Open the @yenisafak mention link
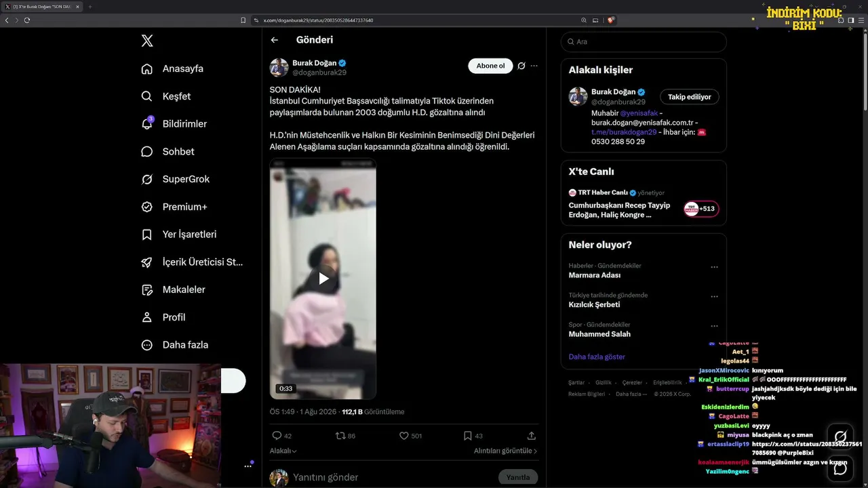The width and height of the screenshot is (868, 488). click(639, 113)
